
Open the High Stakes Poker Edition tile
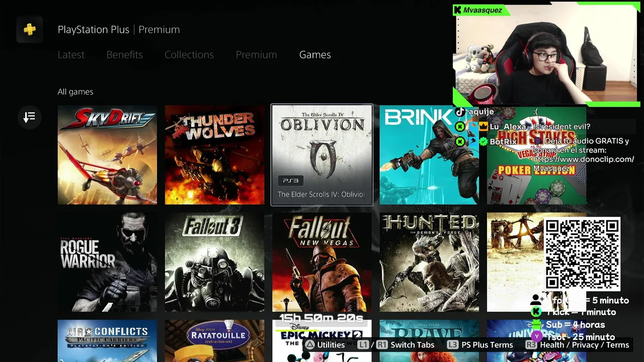[536, 155]
